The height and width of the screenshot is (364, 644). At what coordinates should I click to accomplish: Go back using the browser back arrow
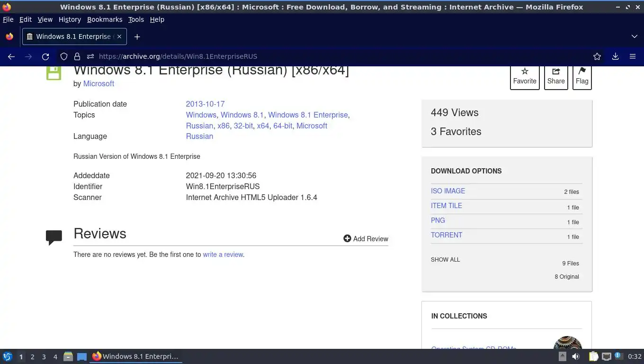(11, 56)
